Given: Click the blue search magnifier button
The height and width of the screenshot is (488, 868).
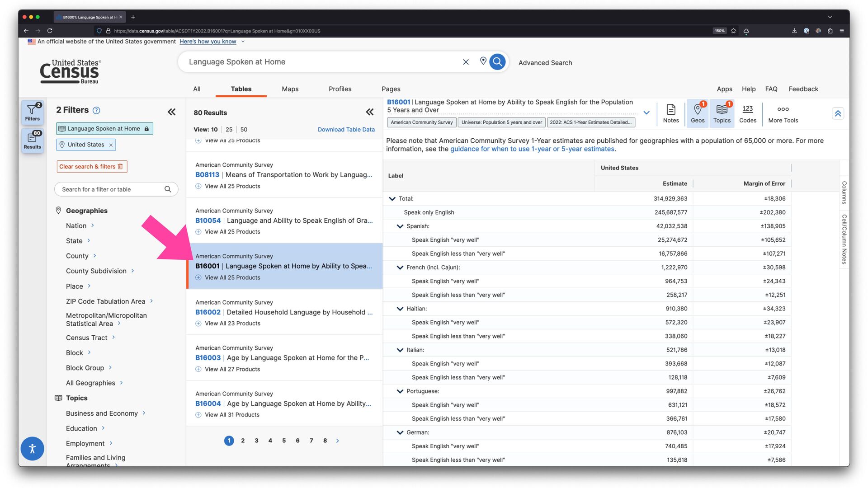Looking at the screenshot, I should (x=497, y=62).
